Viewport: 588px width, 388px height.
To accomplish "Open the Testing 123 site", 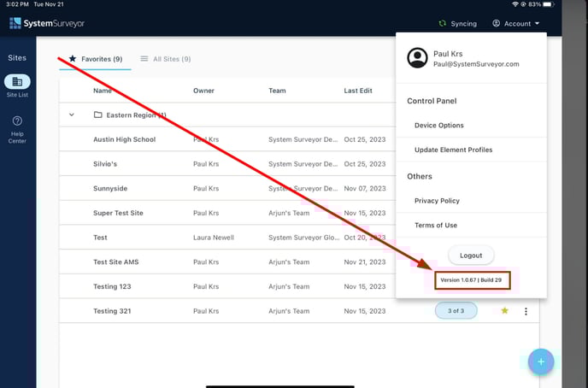I will pyautogui.click(x=112, y=286).
